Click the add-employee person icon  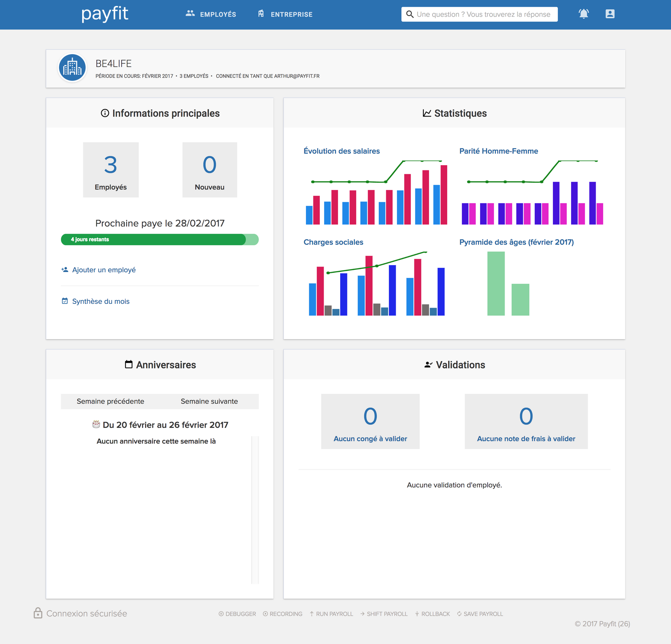pos(65,270)
